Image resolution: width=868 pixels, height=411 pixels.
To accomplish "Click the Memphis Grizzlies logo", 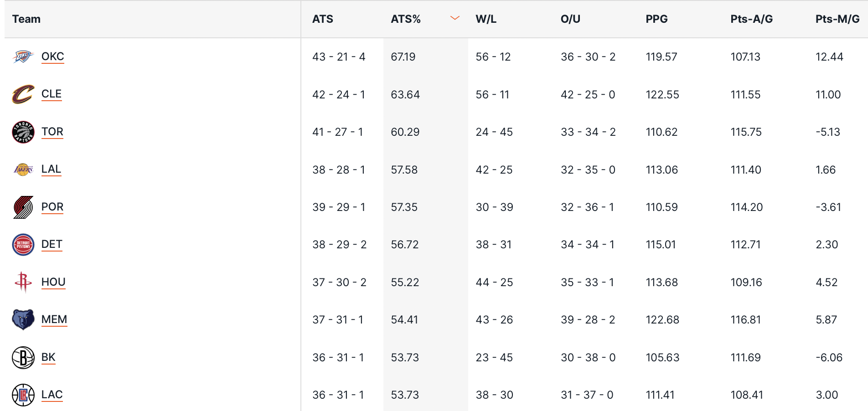I will pos(23,319).
